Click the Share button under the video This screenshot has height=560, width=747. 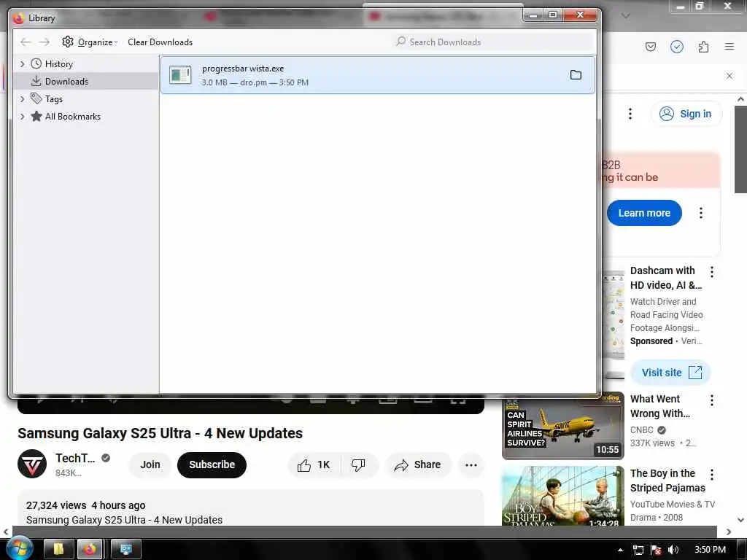click(418, 464)
